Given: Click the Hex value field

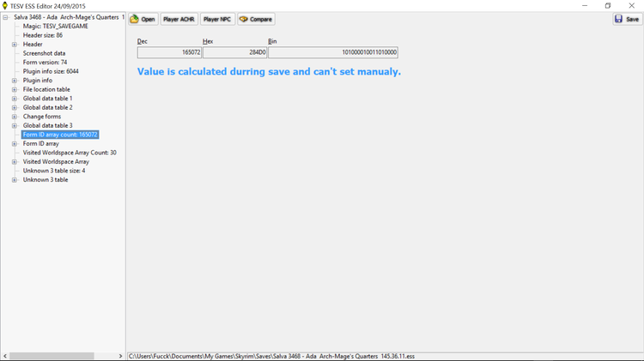Looking at the screenshot, I should tap(234, 52).
